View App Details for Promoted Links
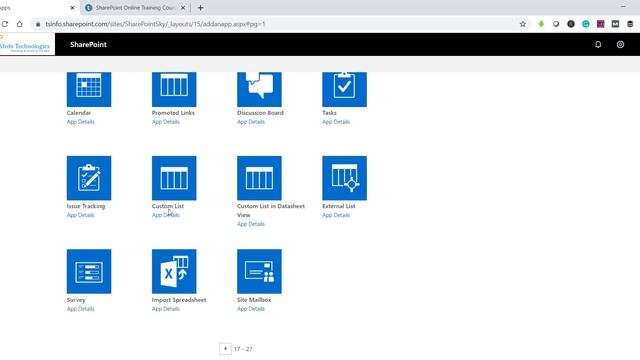Viewport: 640px width, 360px height. pyautogui.click(x=166, y=122)
